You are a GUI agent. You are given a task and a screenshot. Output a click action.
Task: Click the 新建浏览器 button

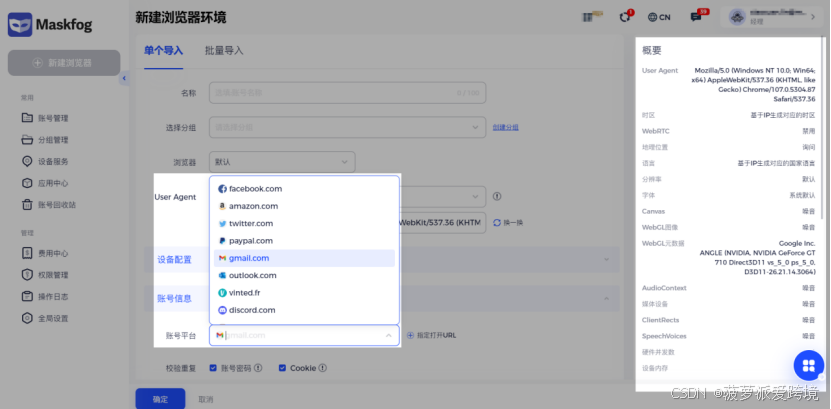(x=64, y=63)
